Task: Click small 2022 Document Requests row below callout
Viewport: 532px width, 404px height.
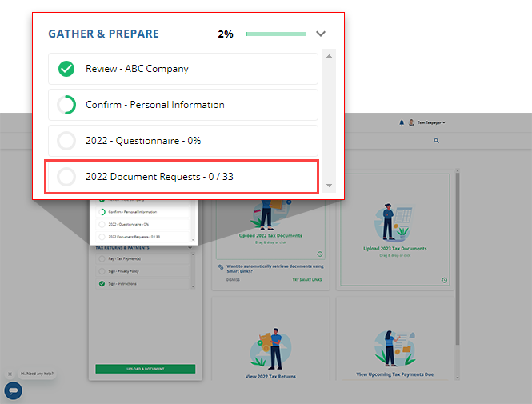Action: 142,237
